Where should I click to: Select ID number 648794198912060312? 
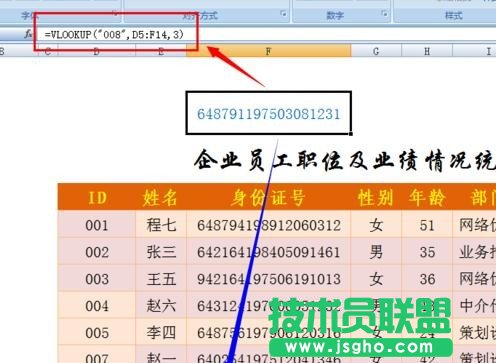click(268, 225)
